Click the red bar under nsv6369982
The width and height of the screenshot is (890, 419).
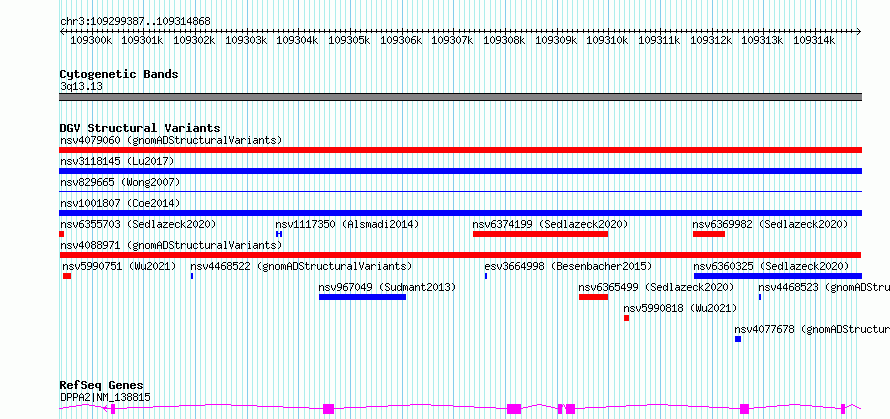coord(709,234)
